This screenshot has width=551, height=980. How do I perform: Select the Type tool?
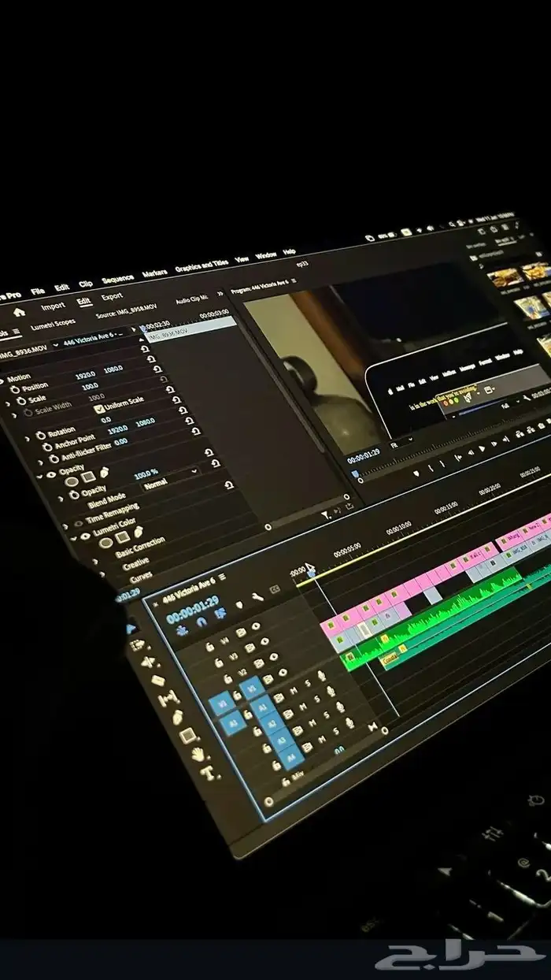(209, 773)
